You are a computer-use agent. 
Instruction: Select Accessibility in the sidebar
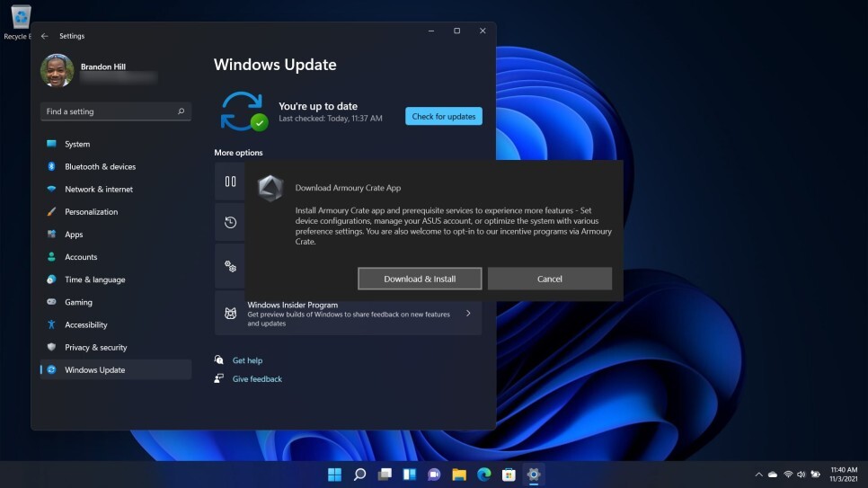[116, 324]
